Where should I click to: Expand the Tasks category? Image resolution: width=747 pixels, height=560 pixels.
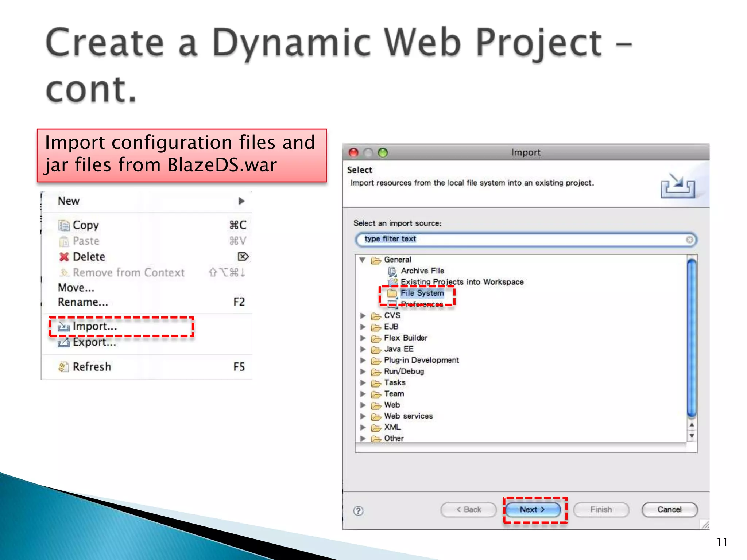(x=363, y=382)
